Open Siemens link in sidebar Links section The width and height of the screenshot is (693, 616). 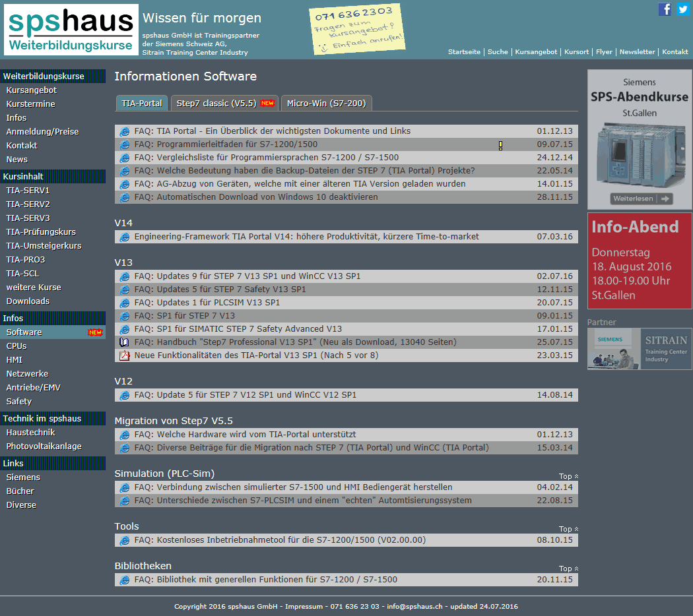[x=23, y=477]
